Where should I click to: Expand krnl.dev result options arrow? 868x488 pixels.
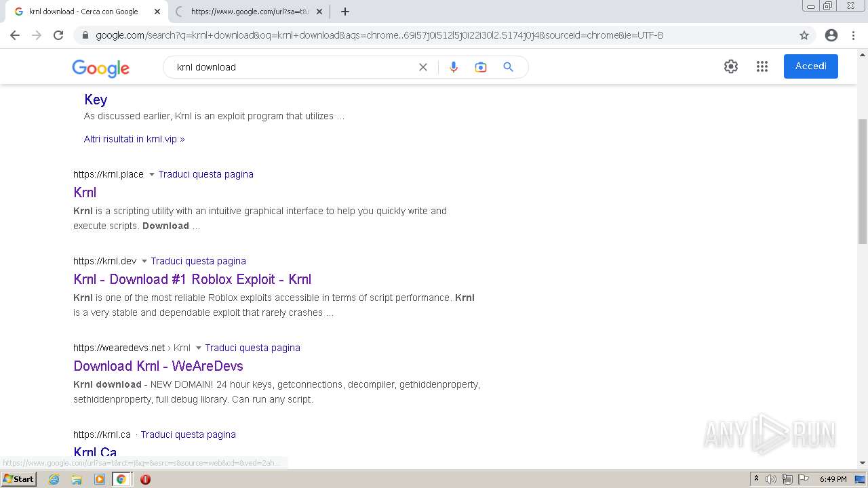pos(144,262)
